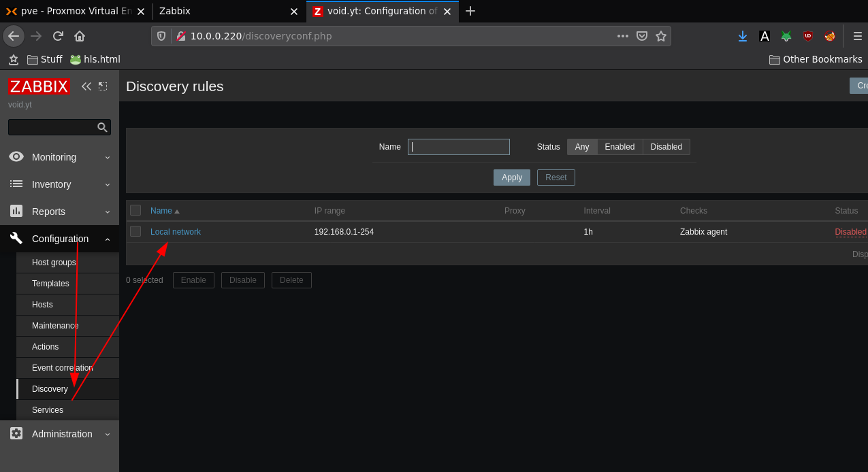Click the green fox extension icon
Image resolution: width=868 pixels, height=472 pixels.
coord(786,36)
